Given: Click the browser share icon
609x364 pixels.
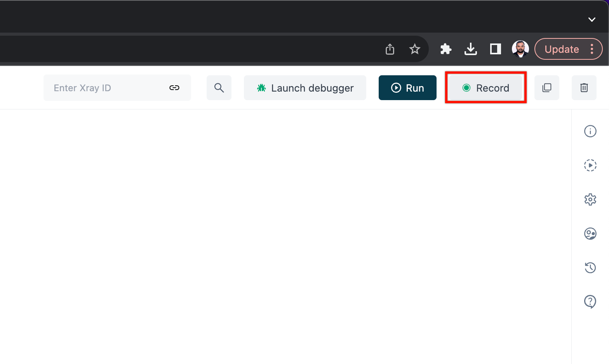Looking at the screenshot, I should (x=390, y=49).
